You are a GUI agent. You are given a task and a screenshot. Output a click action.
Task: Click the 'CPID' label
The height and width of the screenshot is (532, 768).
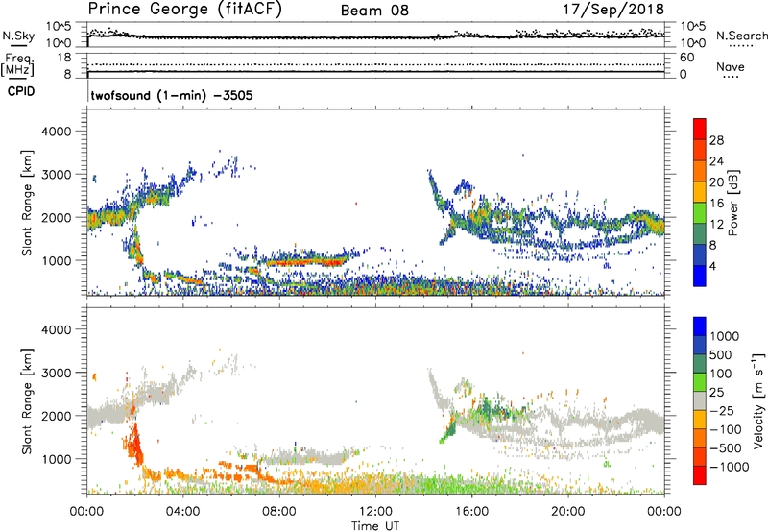[x=21, y=91]
